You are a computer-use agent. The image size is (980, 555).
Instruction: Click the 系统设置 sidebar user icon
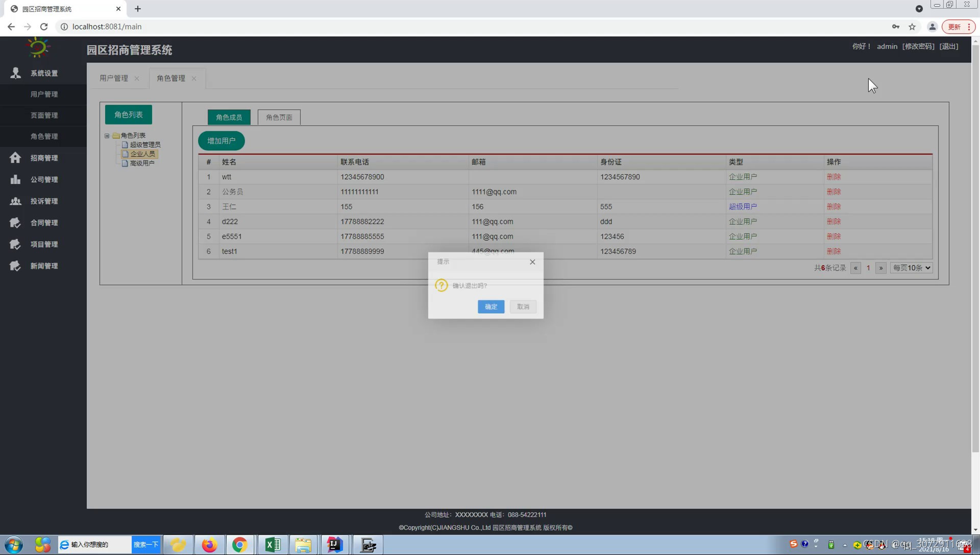[15, 73]
